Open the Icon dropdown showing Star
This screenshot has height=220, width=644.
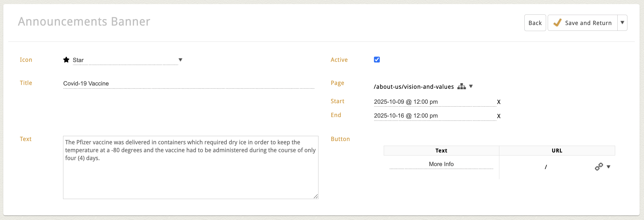coord(125,60)
